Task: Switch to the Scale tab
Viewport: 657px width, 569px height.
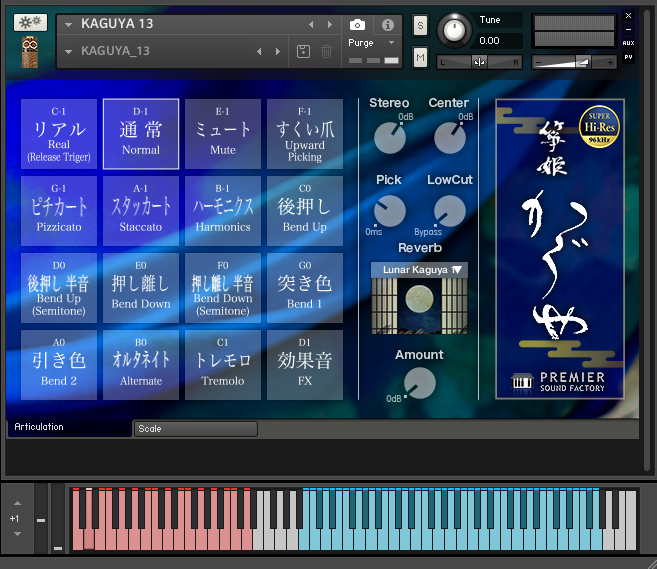Action: 195,429
